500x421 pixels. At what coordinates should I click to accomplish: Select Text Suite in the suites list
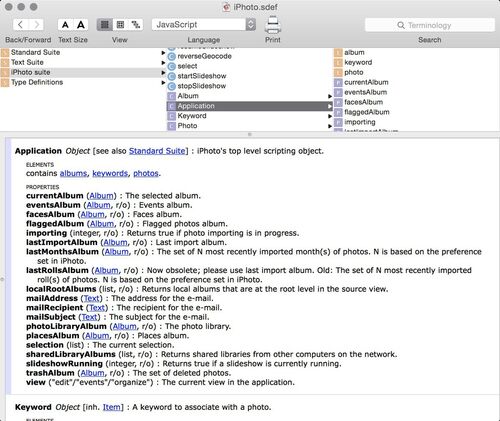pyautogui.click(x=27, y=62)
